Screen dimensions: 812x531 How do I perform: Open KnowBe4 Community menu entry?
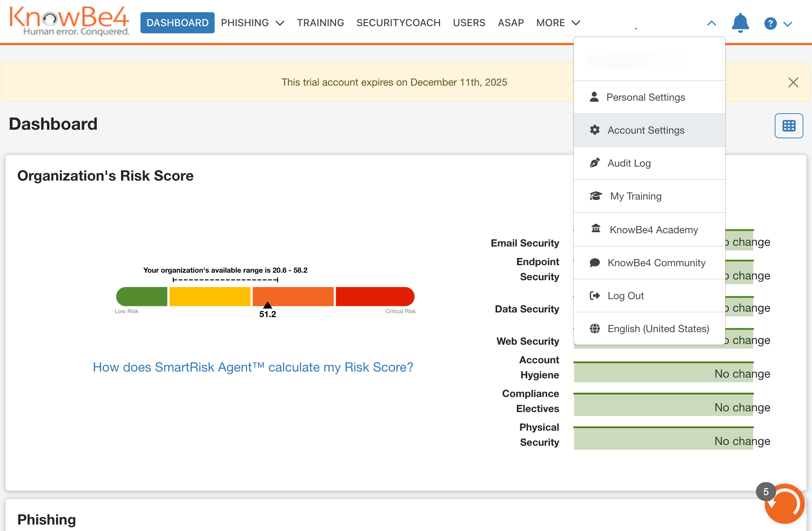(656, 263)
